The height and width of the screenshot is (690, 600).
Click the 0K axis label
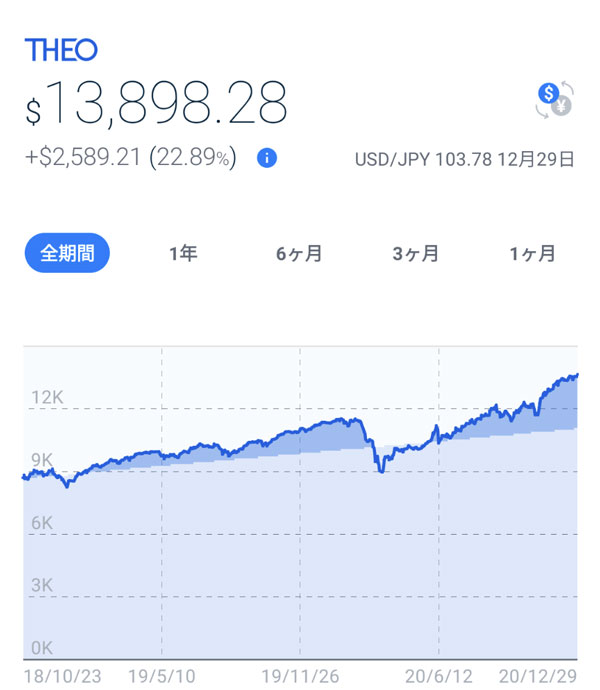click(41, 647)
